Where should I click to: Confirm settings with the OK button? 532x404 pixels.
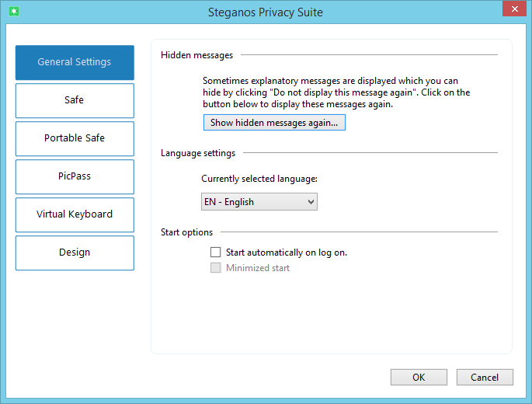click(419, 378)
